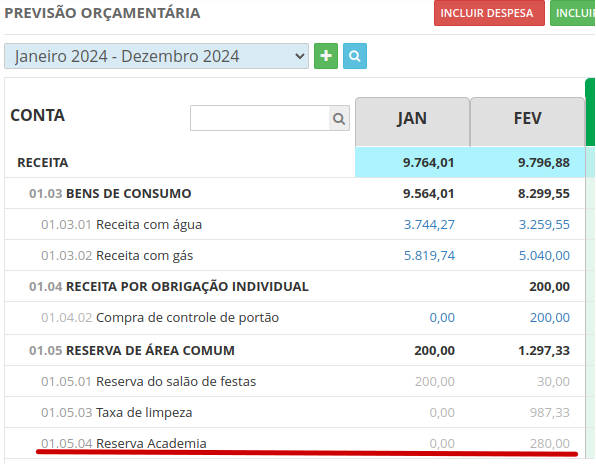Click FEV total 200,00 for RECEITA POR OBRIGAÇÃO INDIVIDUAL
Screen dimensions: 596x464
click(550, 287)
